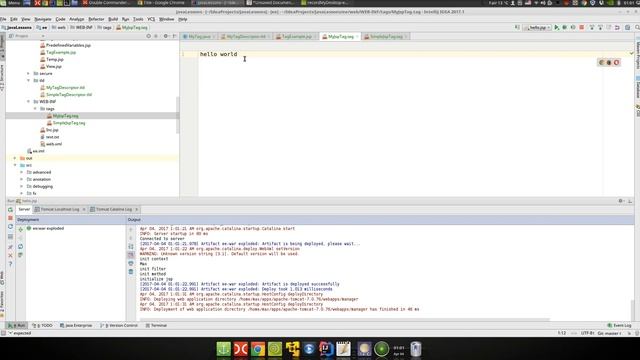This screenshot has width=640, height=360.
Task: Click the search magnifier in the toolbar corner
Action: [x=637, y=27]
